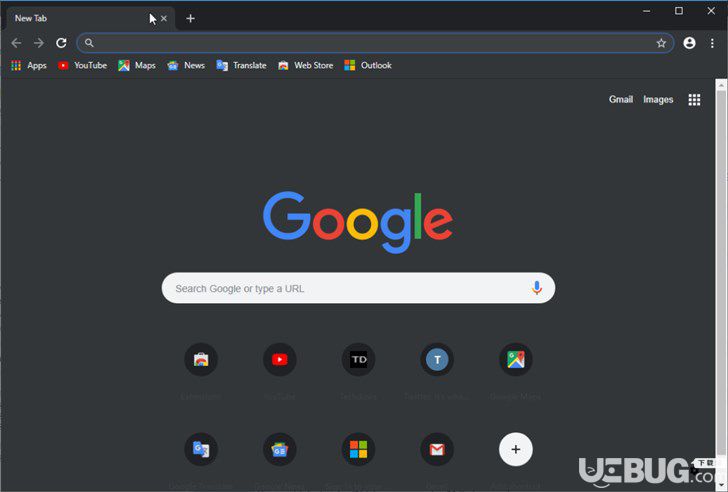The image size is (728, 492).
Task: Open Apps bookmark
Action: tap(29, 65)
